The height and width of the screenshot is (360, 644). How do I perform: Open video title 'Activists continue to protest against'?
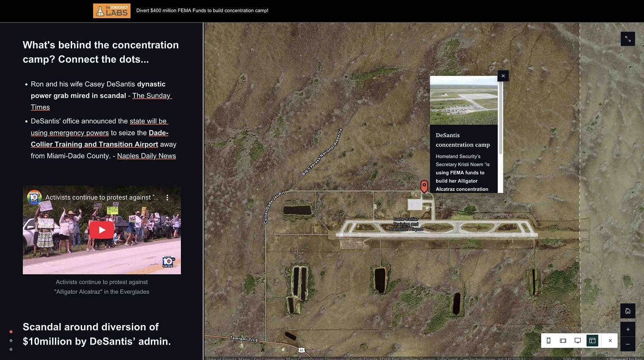(x=102, y=197)
